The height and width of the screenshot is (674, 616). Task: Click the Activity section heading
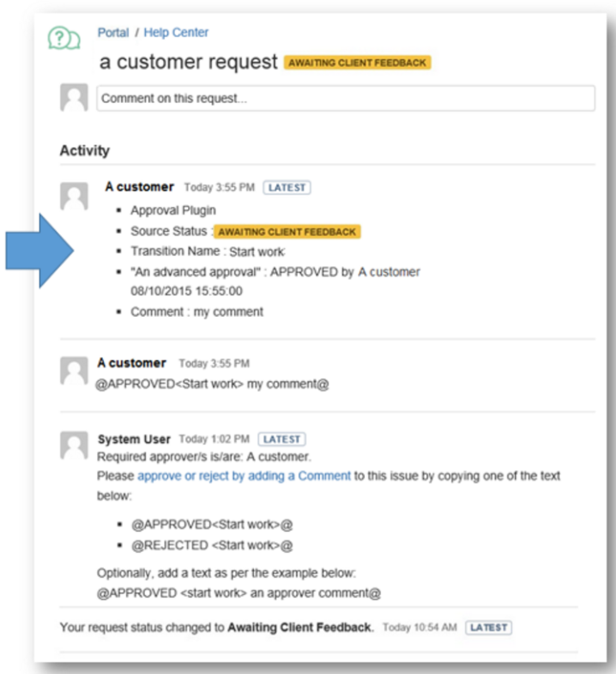click(85, 151)
